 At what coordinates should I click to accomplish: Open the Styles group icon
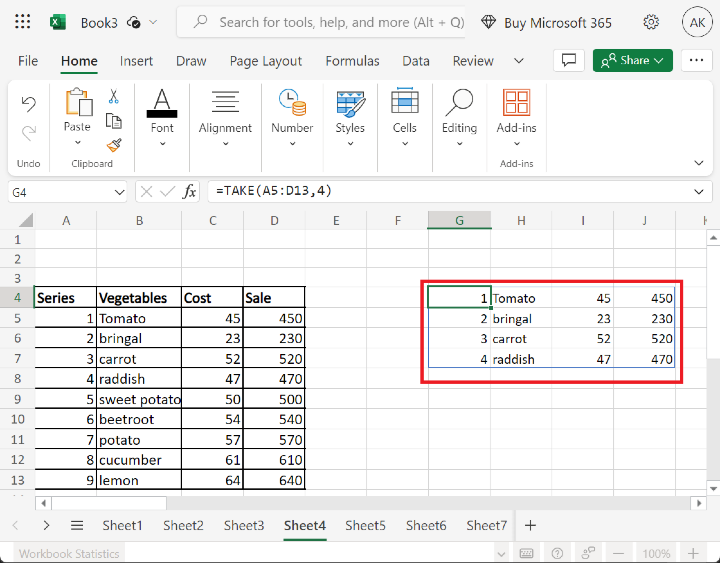[x=350, y=103]
